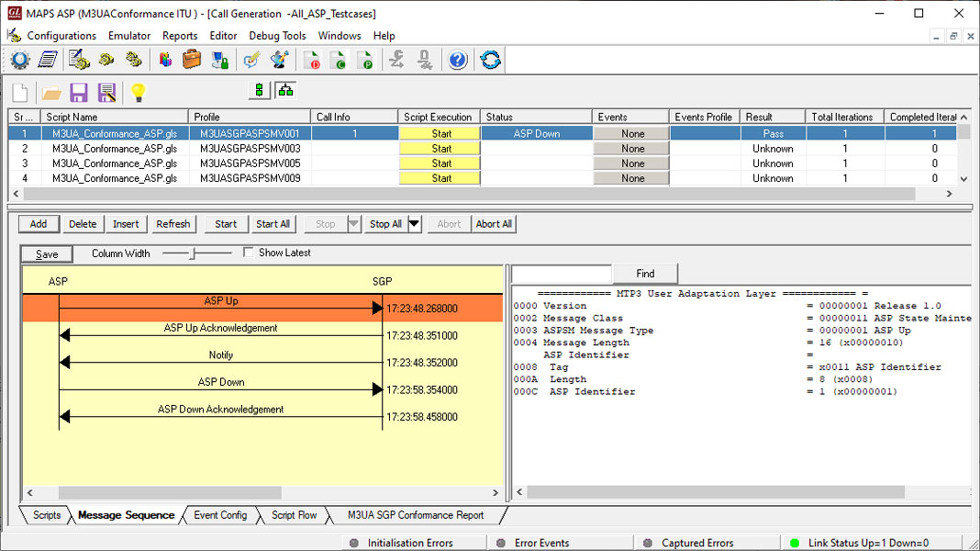Enable the Show Latest checkbox

(x=248, y=252)
